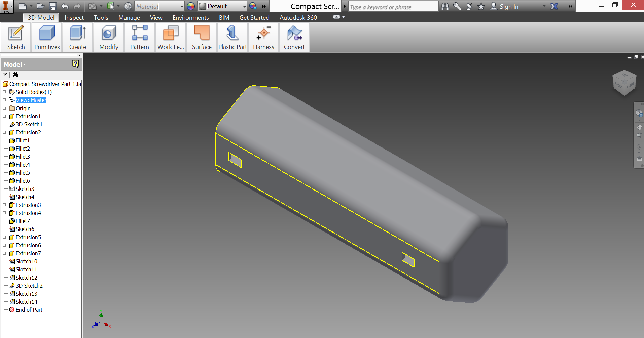Viewport: 644px width, 338px height.
Task: Select the Look At tool
Action: coord(639,159)
